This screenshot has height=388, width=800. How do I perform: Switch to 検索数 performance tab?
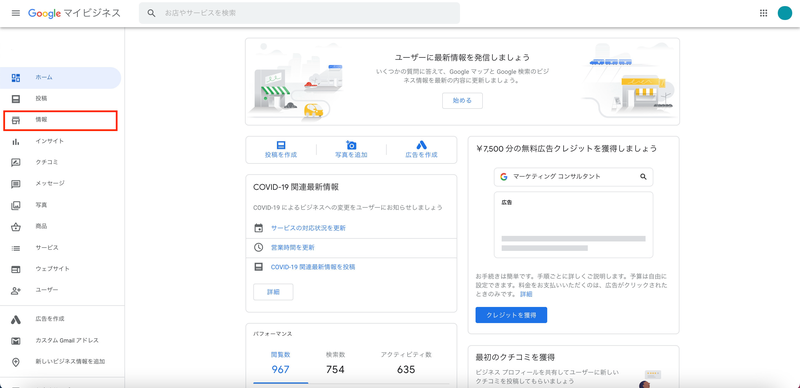click(335, 363)
